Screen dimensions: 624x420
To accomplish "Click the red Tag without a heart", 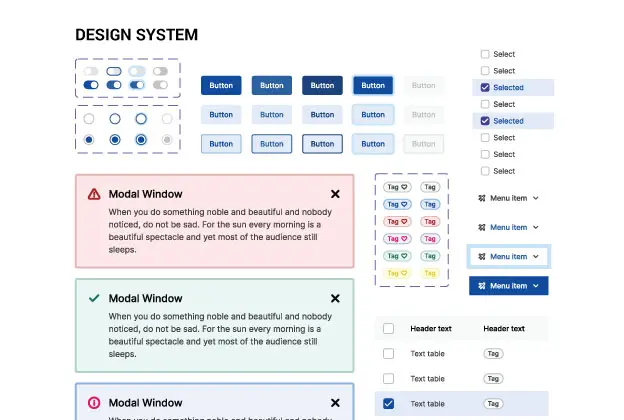I will click(430, 221).
